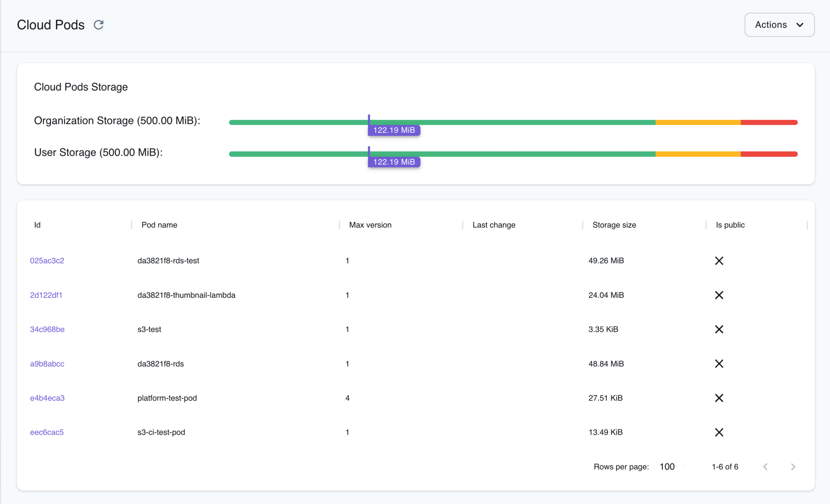
Task: Go to the previous page of pods
Action: (x=765, y=466)
